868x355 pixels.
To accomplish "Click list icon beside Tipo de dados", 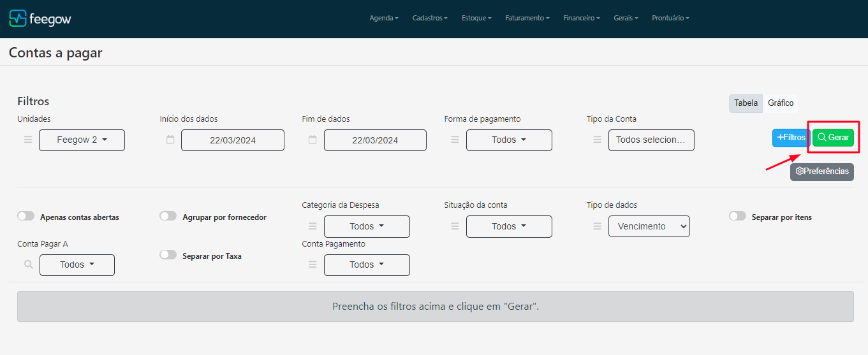I will click(598, 226).
